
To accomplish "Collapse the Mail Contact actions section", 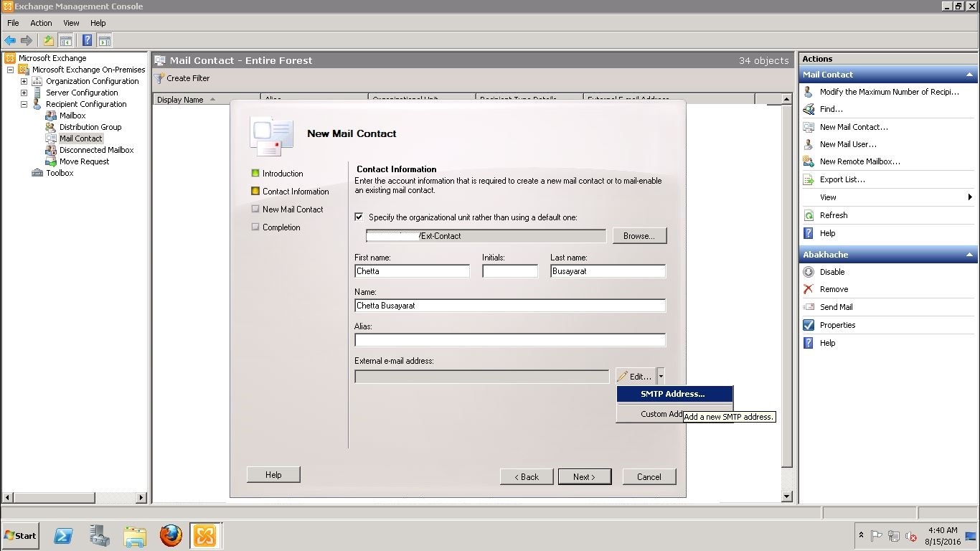I will click(x=969, y=75).
